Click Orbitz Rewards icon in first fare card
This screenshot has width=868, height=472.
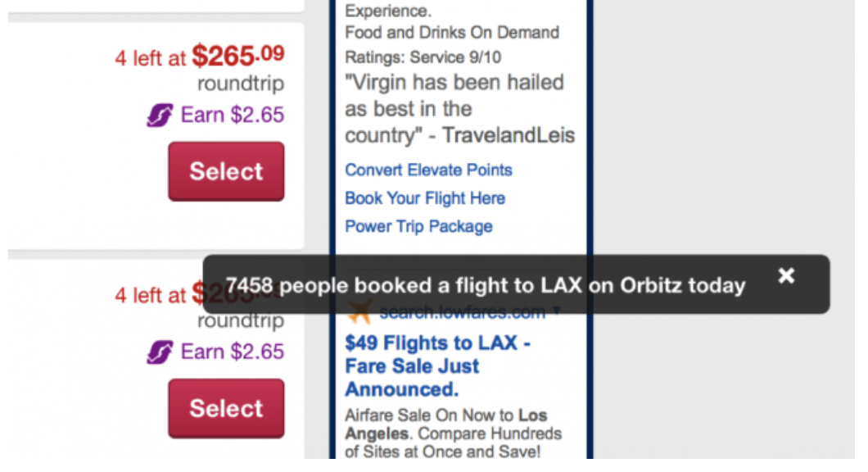(x=160, y=116)
